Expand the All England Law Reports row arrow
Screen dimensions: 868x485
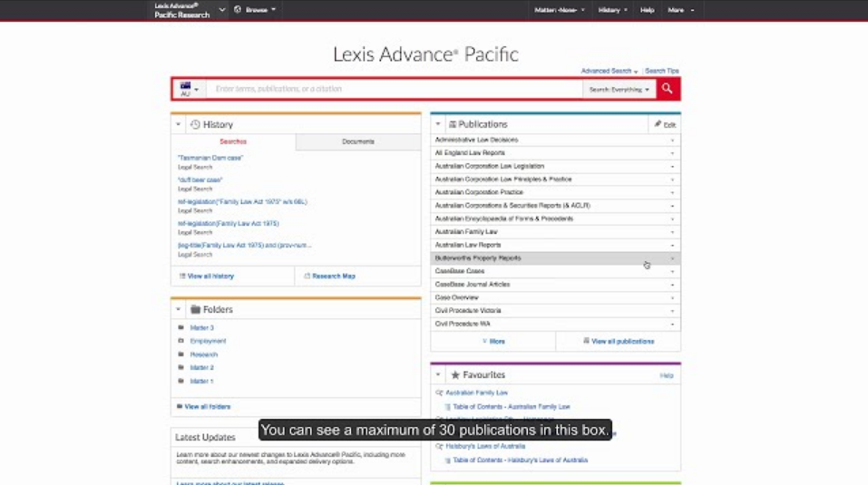[x=673, y=153]
